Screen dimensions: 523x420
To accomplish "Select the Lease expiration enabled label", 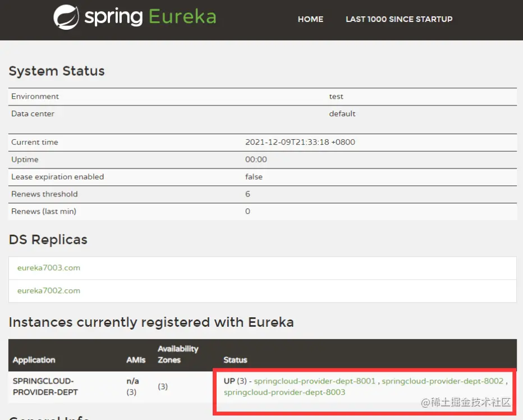I will pos(57,177).
